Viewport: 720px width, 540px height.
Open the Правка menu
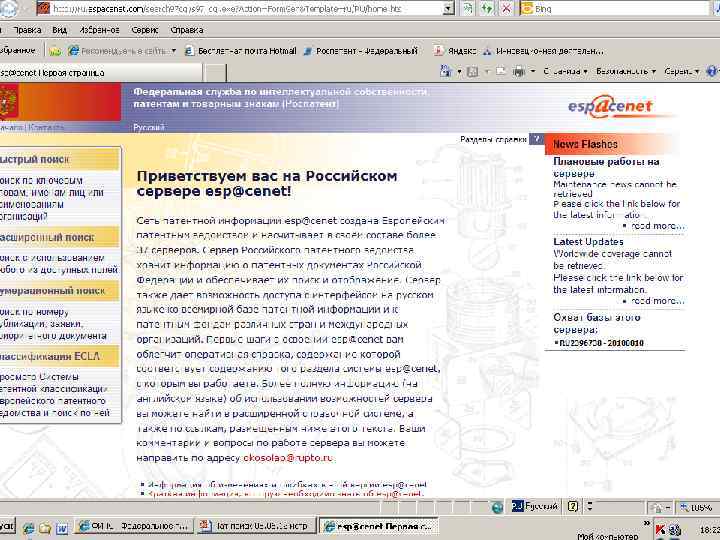28,30
